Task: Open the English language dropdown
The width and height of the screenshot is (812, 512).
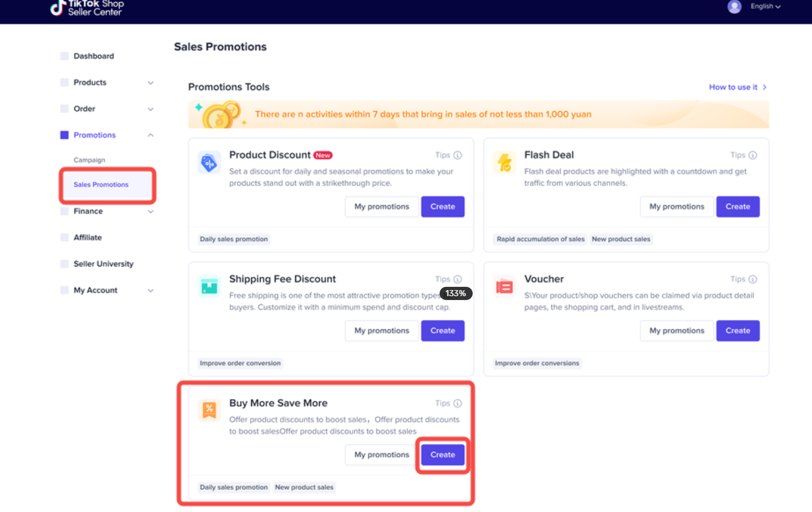Action: point(765,7)
